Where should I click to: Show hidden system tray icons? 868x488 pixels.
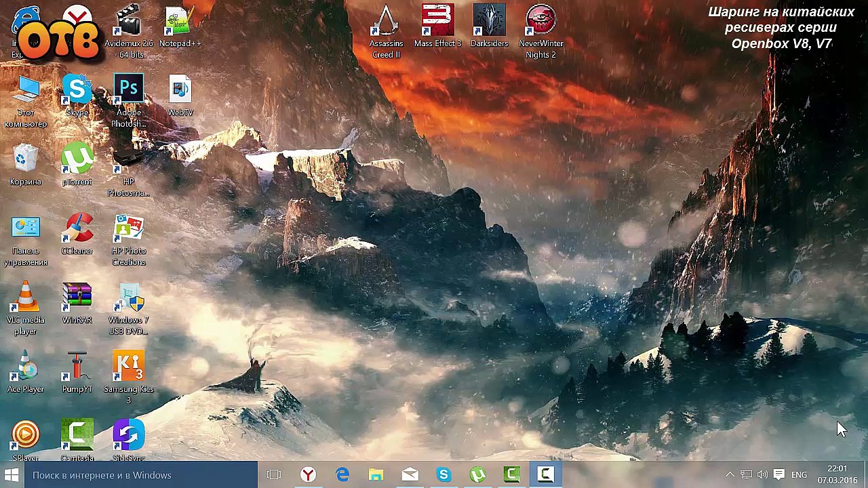point(730,475)
